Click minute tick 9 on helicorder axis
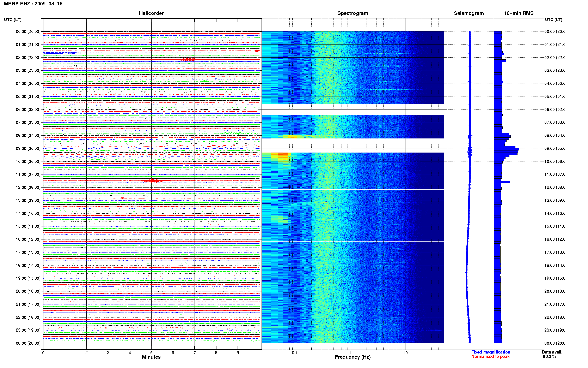The height and width of the screenshot is (368, 588). [x=238, y=353]
